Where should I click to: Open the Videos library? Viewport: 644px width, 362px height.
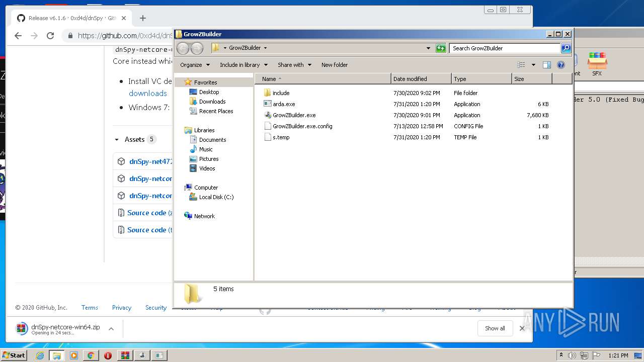point(207,168)
